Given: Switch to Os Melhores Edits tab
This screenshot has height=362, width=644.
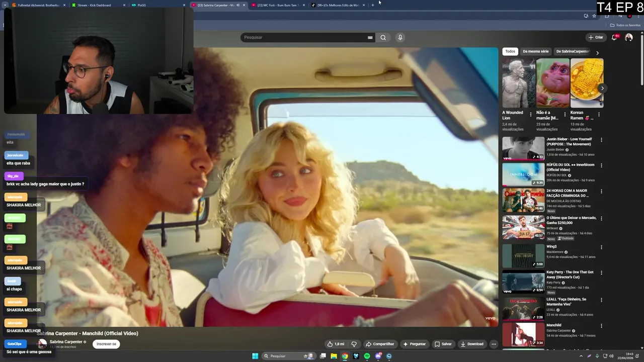Looking at the screenshot, I should click(x=338, y=5).
